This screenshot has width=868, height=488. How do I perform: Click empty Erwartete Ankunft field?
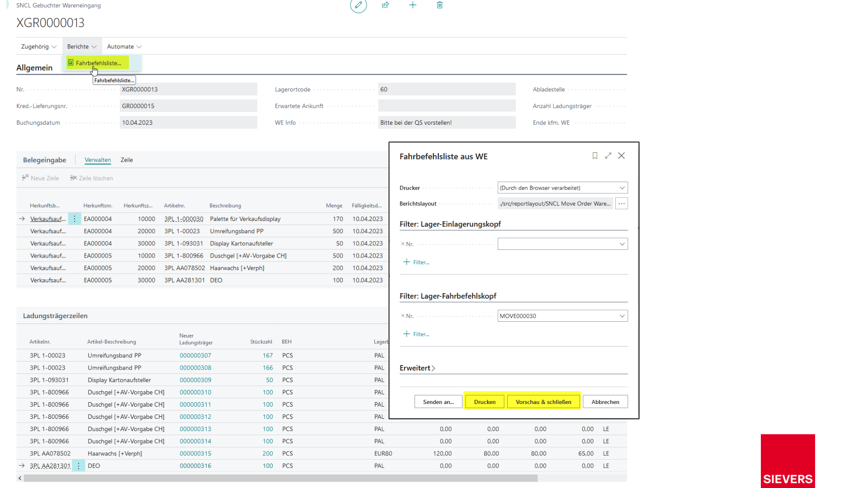pos(447,106)
